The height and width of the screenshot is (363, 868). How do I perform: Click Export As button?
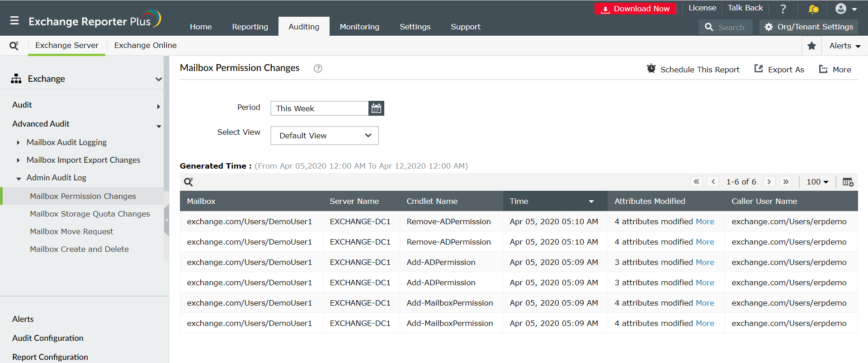[779, 69]
